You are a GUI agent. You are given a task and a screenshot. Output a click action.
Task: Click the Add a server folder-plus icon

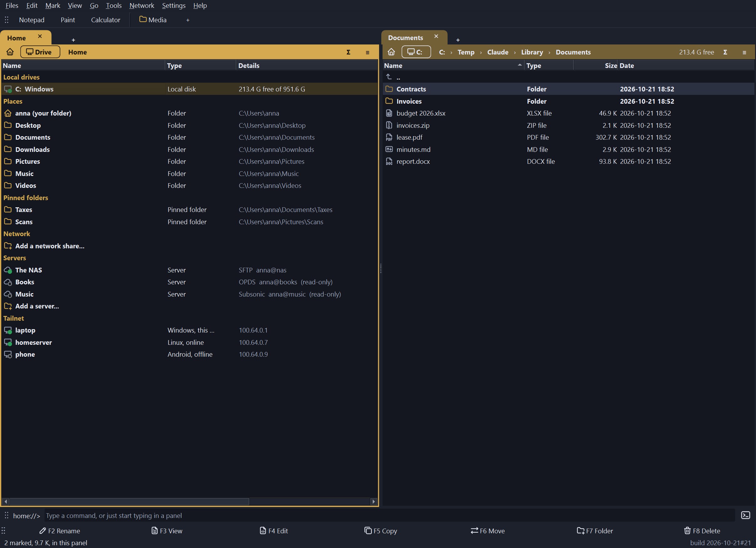click(x=8, y=306)
